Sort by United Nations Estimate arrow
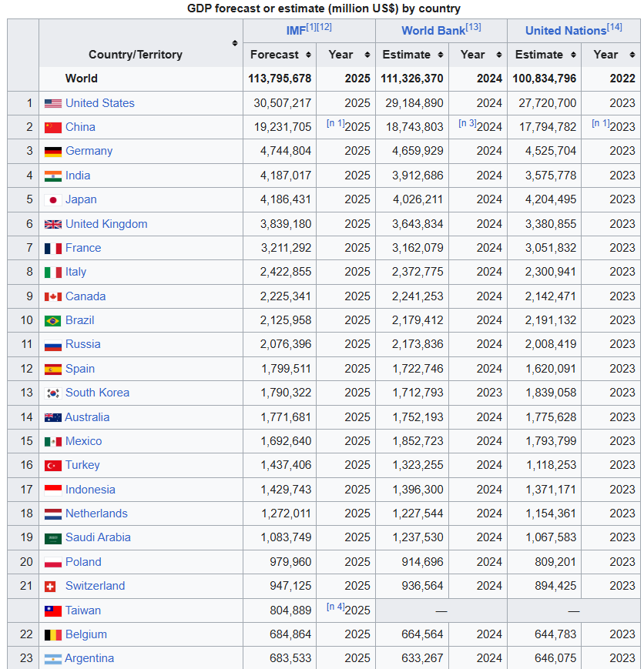The width and height of the screenshot is (644, 669). point(573,55)
